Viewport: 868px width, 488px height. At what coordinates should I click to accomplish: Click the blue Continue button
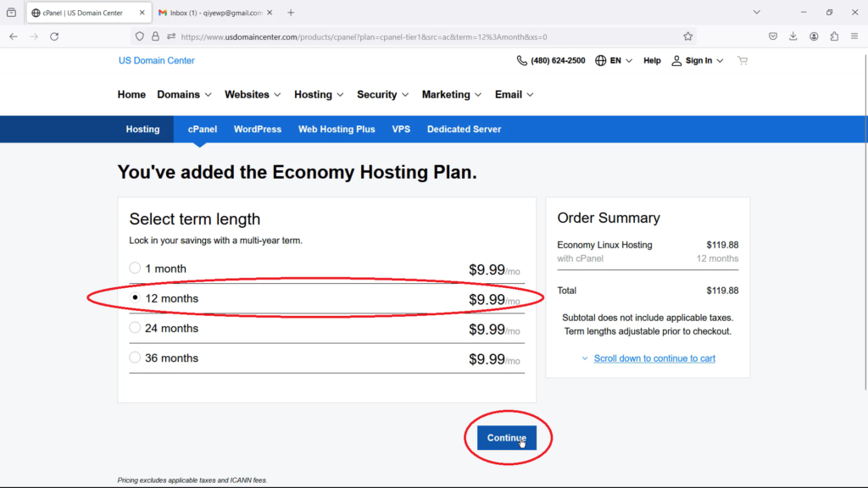pyautogui.click(x=507, y=438)
